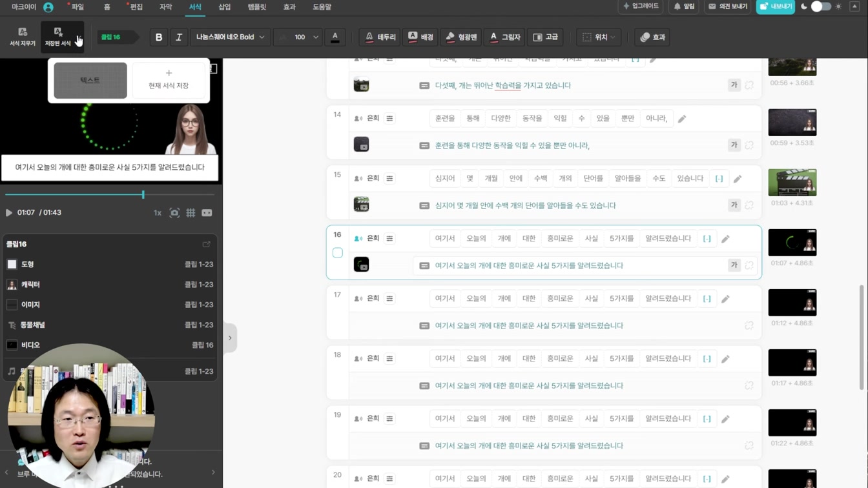868x488 pixels.
Task: Edit clip 15 with pencil icon
Action: 738,179
